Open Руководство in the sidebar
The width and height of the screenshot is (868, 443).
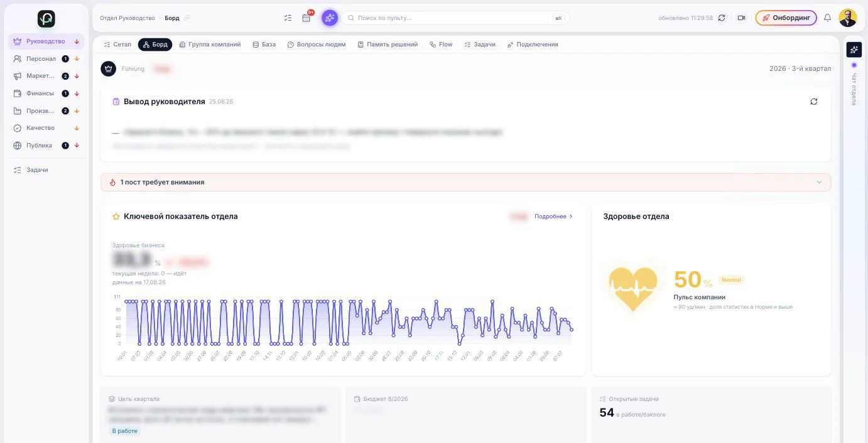46,41
